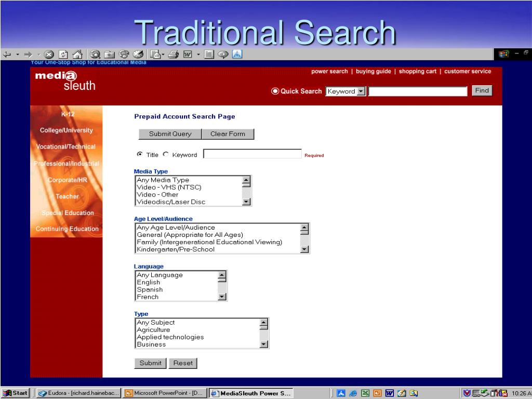Viewport: 532px width, 399px height.
Task: Switch to MediaSleuth Power Search taskbar window
Action: (251, 393)
